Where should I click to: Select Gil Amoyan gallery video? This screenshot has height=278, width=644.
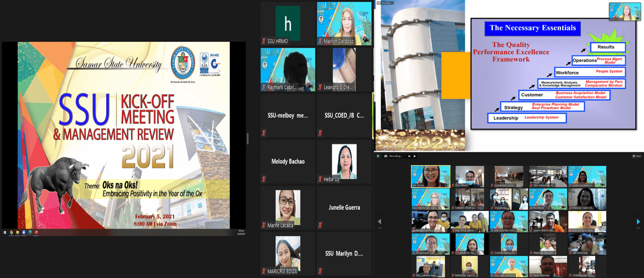[431, 244]
